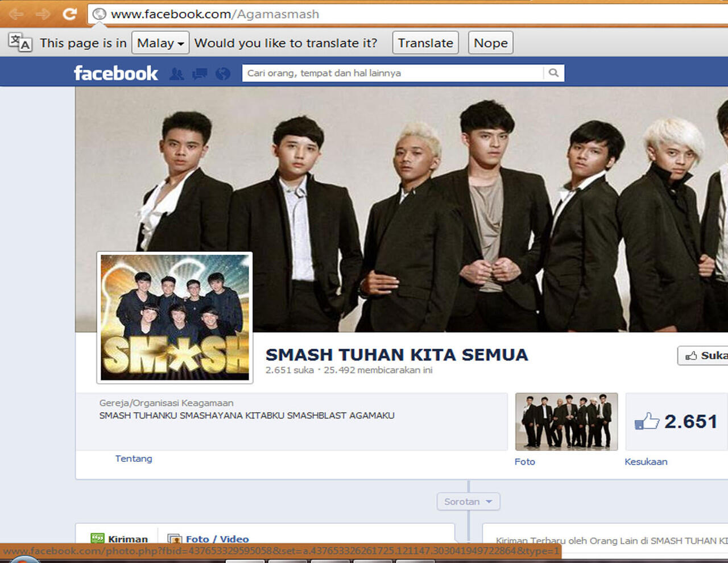Click the thumbs-up 2.651 likes box
The height and width of the screenshot is (563, 728).
(677, 421)
